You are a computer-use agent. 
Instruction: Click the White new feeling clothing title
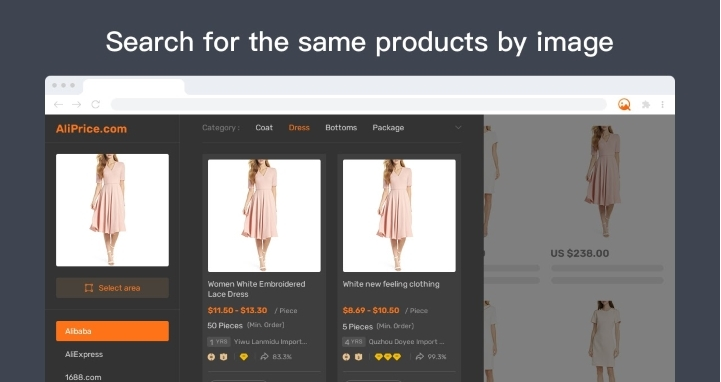[x=391, y=285]
